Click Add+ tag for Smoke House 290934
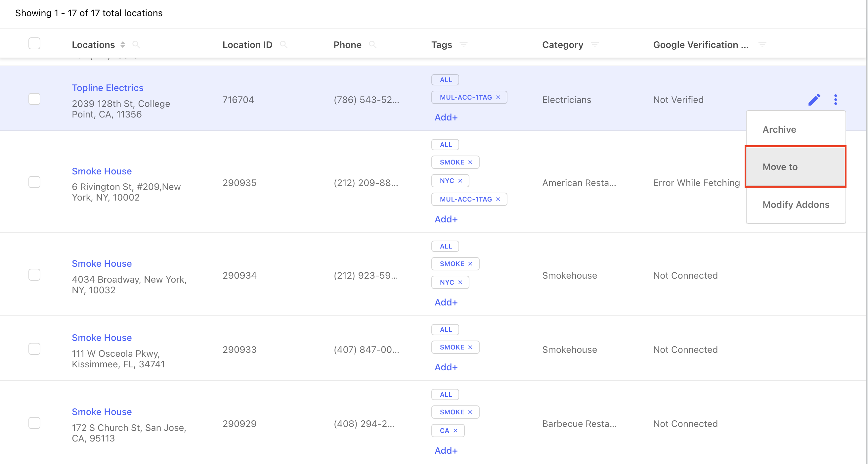 446,302
